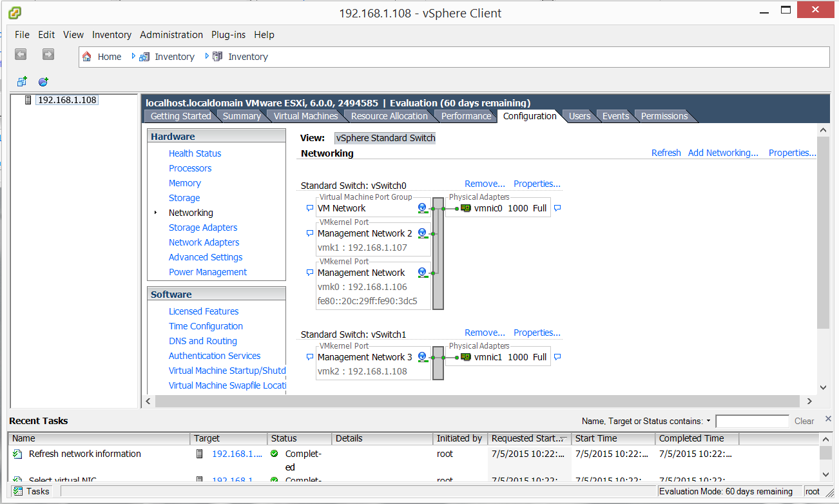839x504 pixels.
Task: Switch to the Resource Allocation tab
Action: (x=389, y=116)
